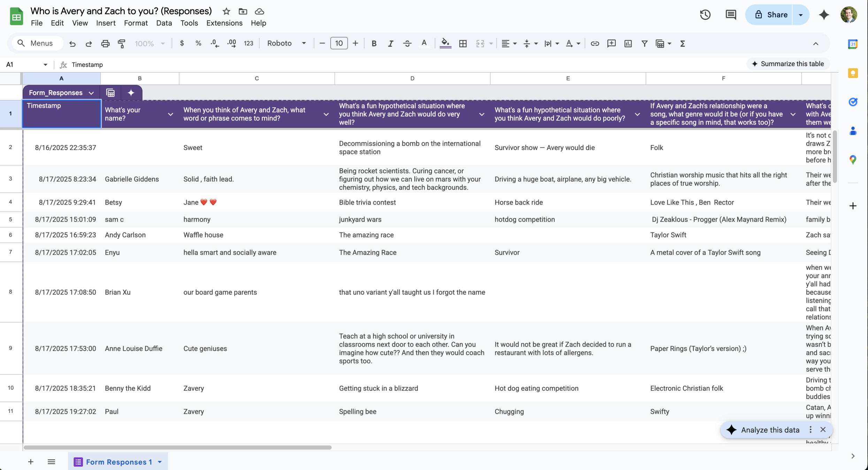Select the Form Responses 1 sheet tab
This screenshot has height=470, width=868.
tap(118, 462)
